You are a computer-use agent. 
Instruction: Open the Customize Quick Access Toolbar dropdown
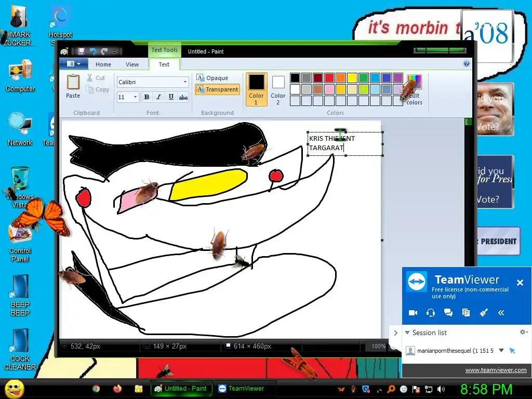[114, 52]
